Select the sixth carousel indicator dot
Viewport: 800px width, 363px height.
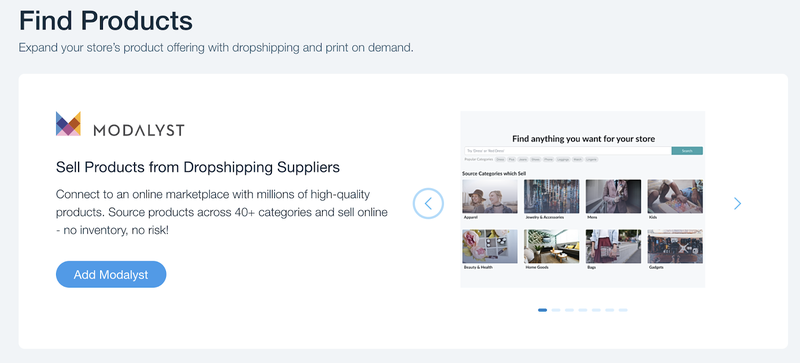coord(610,310)
